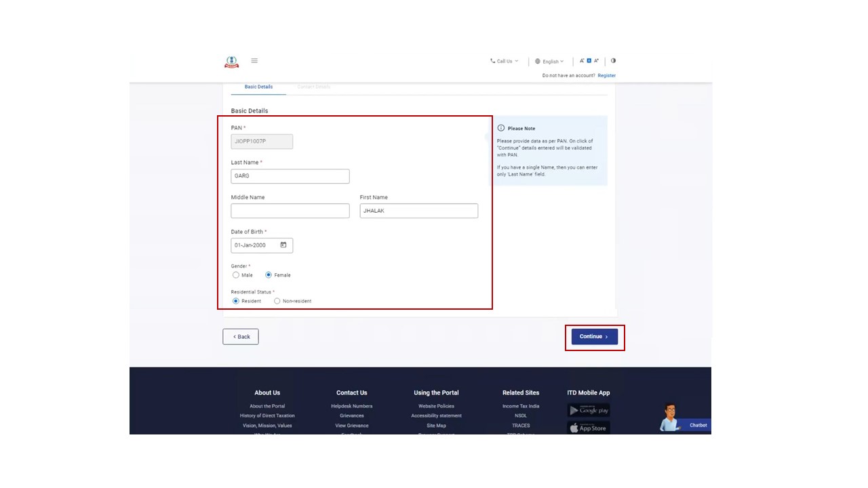
Task: Open the App Store badge
Action: pyautogui.click(x=589, y=428)
